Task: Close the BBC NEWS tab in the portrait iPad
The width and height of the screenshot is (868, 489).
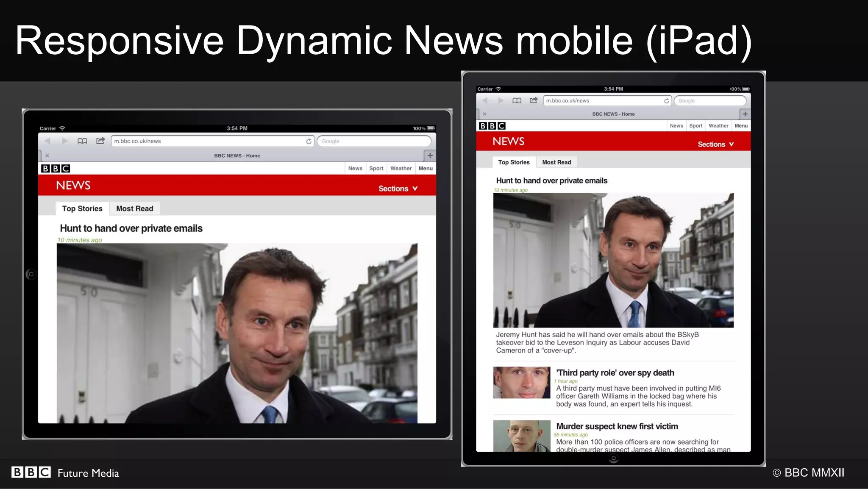Action: [484, 114]
